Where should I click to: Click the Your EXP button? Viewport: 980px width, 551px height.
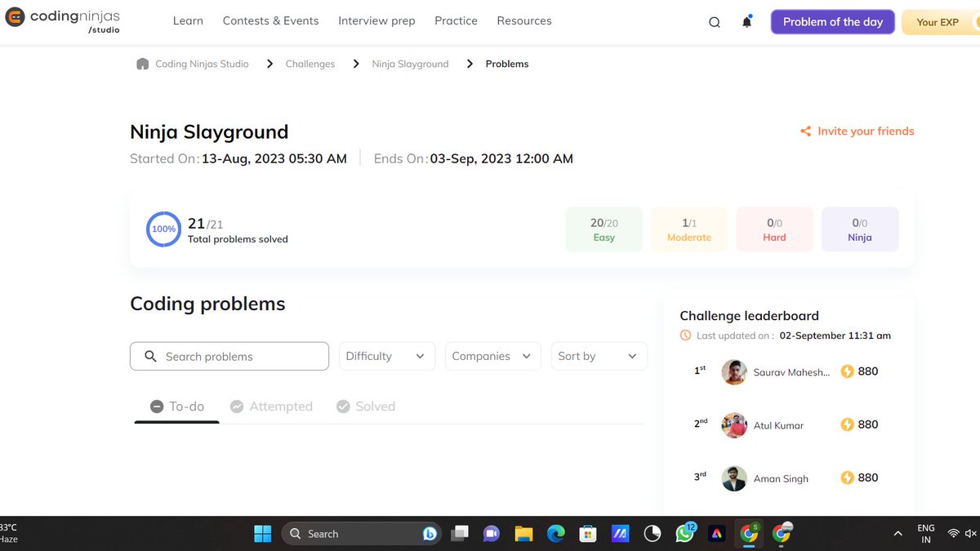pyautogui.click(x=939, y=22)
